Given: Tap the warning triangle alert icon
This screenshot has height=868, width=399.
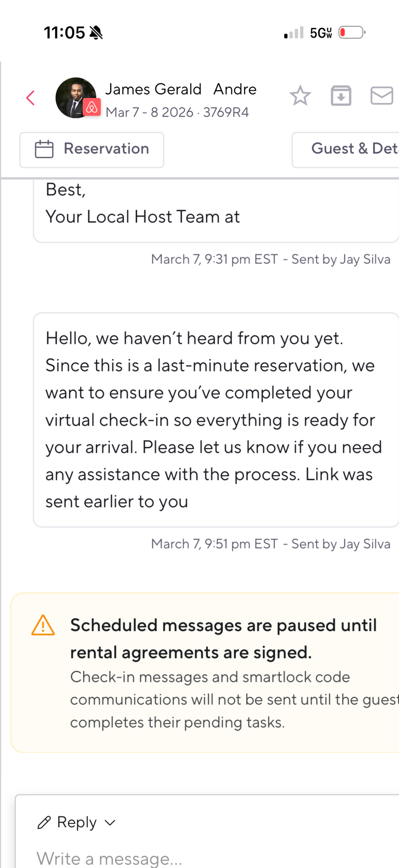Looking at the screenshot, I should tap(43, 626).
